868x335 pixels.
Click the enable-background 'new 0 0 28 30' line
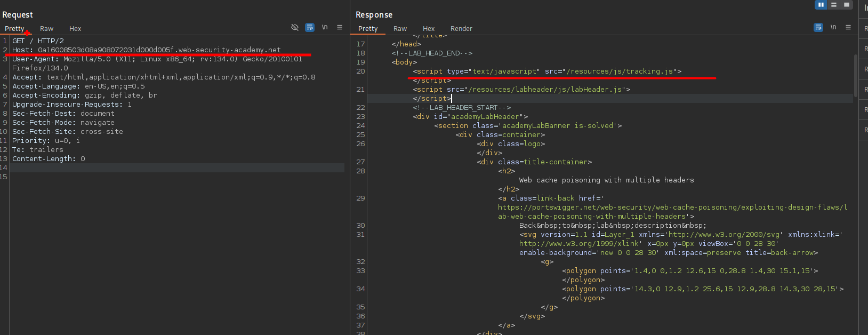(x=669, y=253)
